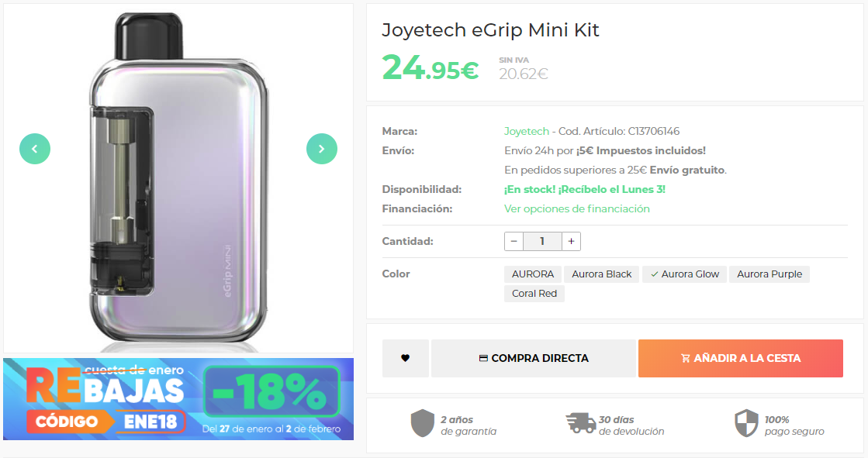Click the COMPRA DIRECTA button
868x458 pixels.
click(x=534, y=359)
